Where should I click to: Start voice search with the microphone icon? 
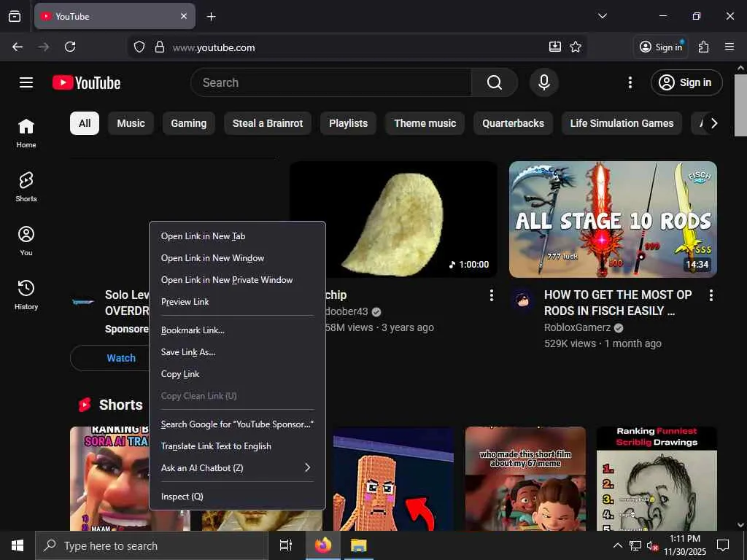point(544,82)
